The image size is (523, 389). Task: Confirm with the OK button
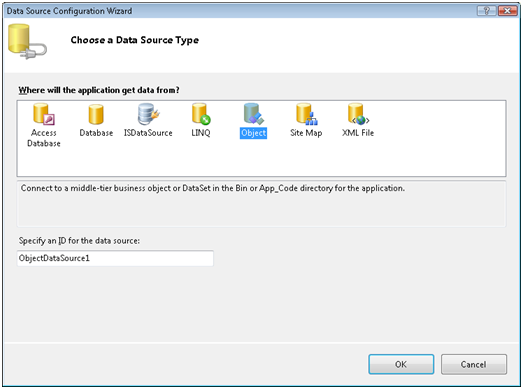401,364
